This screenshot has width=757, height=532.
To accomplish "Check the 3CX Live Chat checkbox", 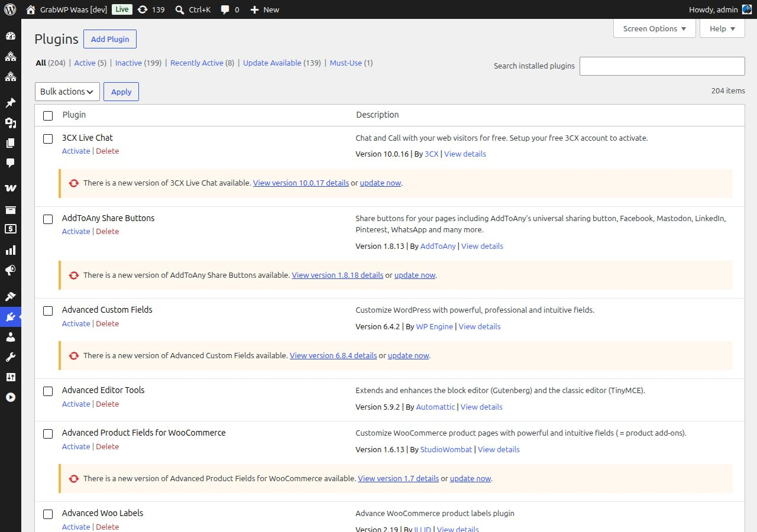I will tap(48, 139).
